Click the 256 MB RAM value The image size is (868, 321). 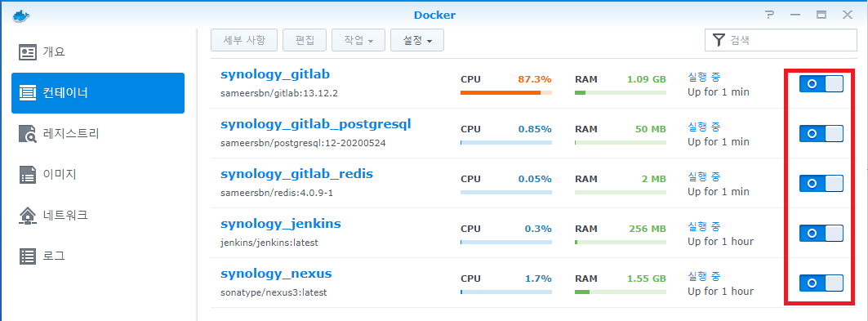[648, 229]
